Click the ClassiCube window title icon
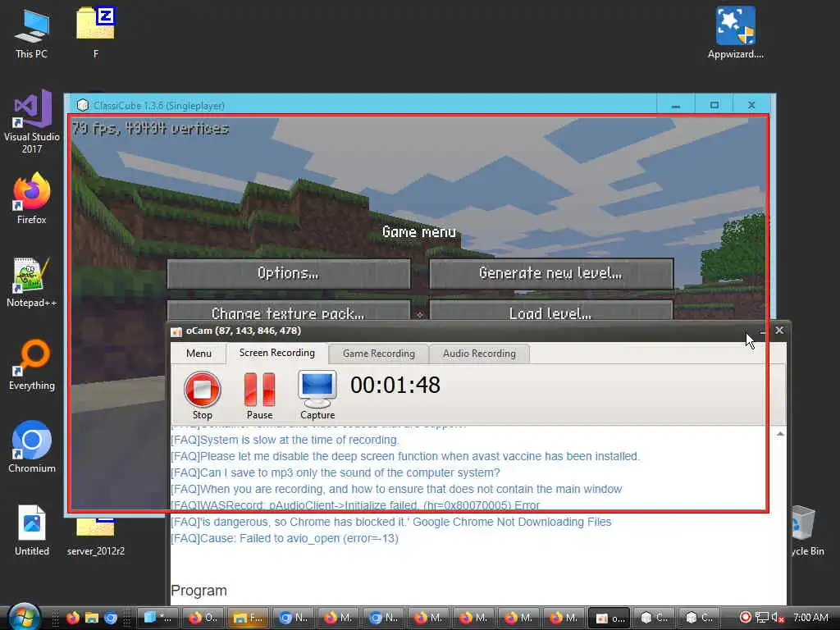This screenshot has width=840, height=630. point(82,106)
